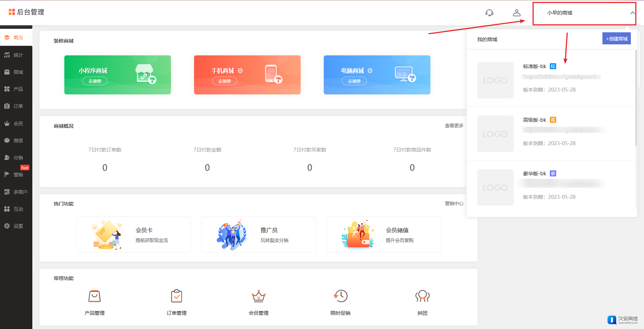Open the 会员卡 feature card

tap(134, 235)
